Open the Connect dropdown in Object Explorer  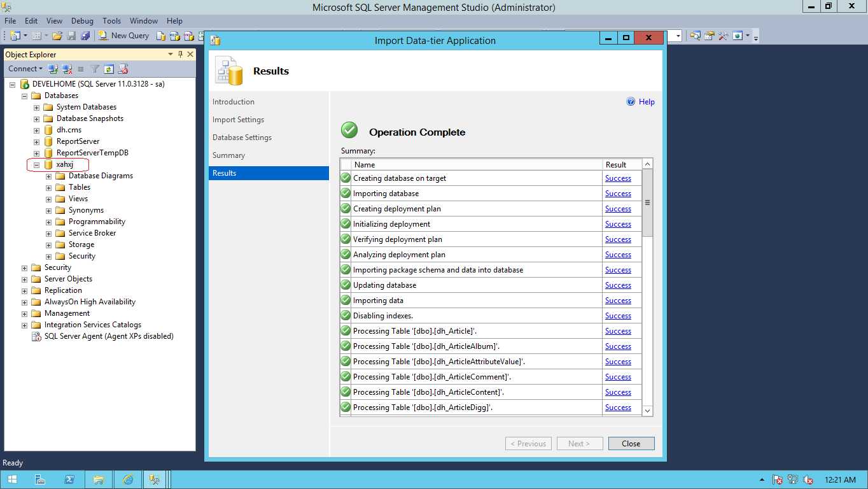(25, 68)
